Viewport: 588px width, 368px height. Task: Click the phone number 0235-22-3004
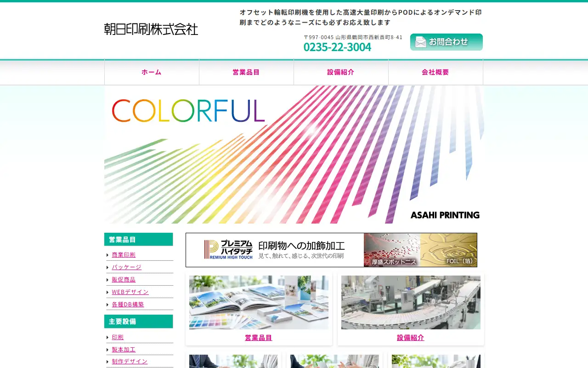click(x=337, y=47)
